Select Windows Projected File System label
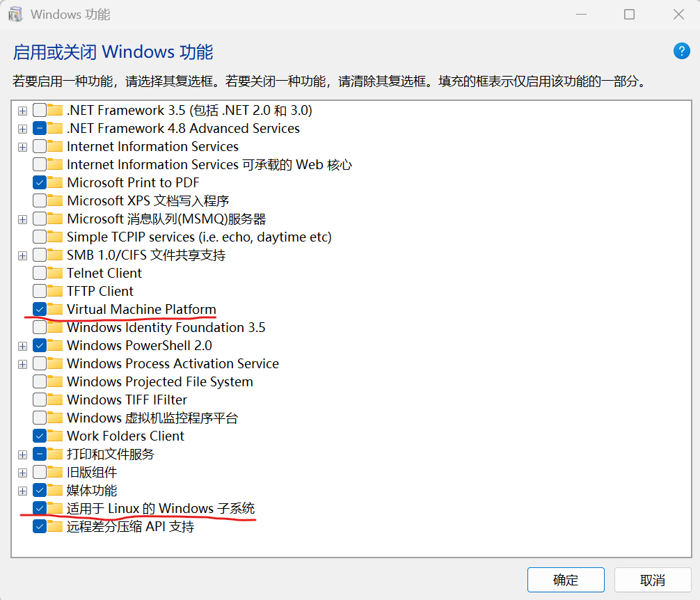 point(160,381)
